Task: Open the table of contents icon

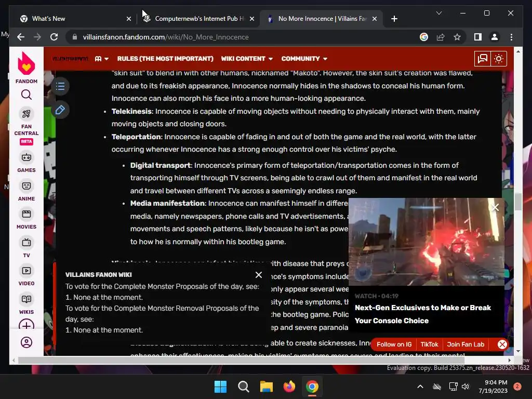Action: pos(60,86)
